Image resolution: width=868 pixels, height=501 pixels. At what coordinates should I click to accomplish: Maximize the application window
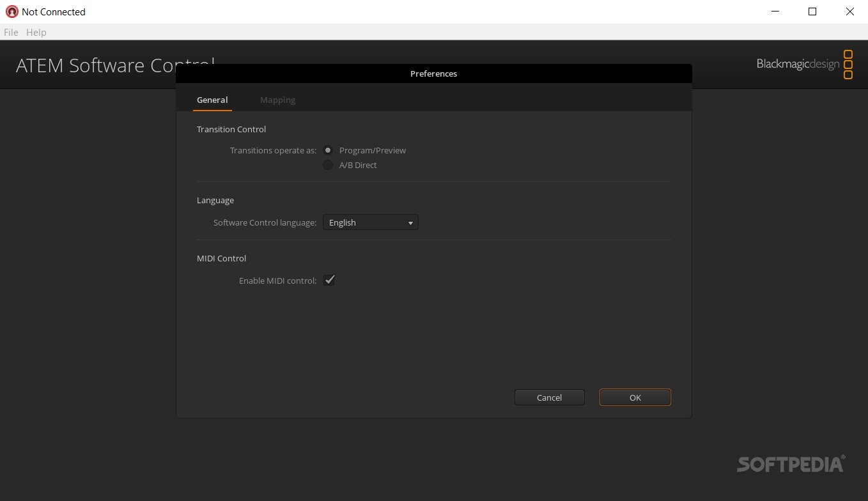coord(812,12)
